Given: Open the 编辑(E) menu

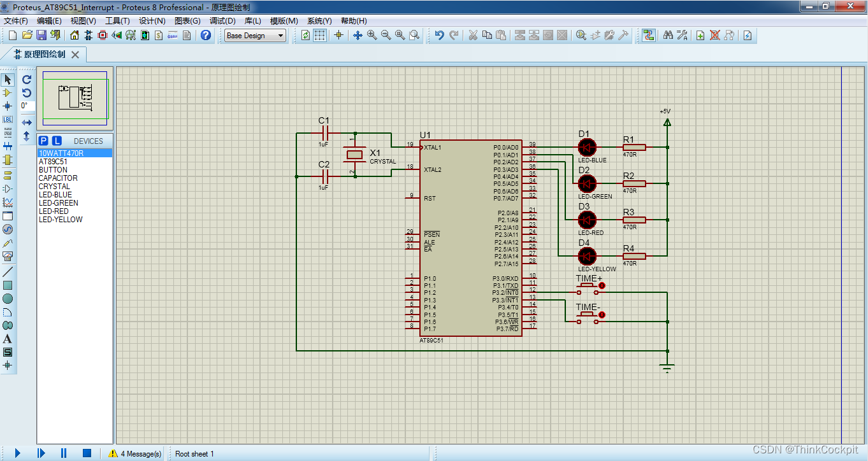Looking at the screenshot, I should coord(49,21).
